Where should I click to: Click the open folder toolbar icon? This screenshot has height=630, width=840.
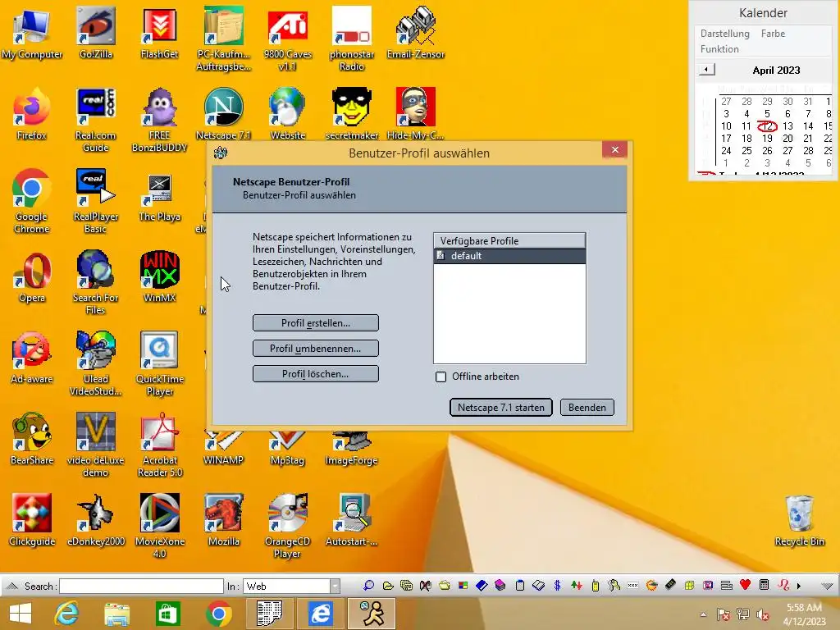[x=388, y=586]
